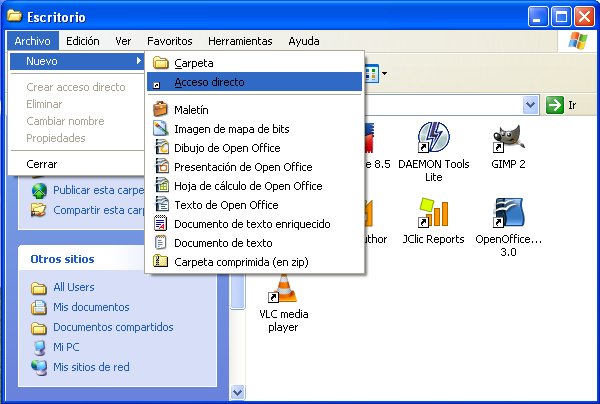Screen dimensions: 600x404
Task: Open the views toolbar dropdown arrow
Action: (x=384, y=74)
